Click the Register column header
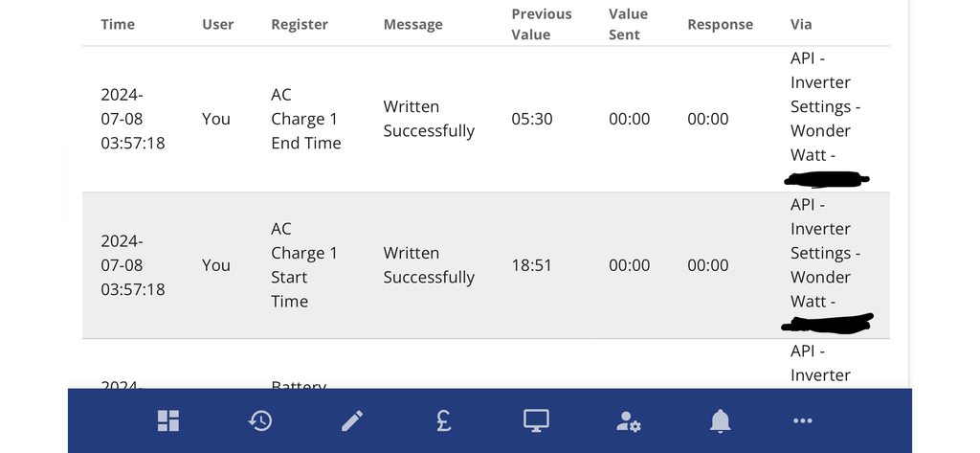980x453 pixels. click(300, 25)
